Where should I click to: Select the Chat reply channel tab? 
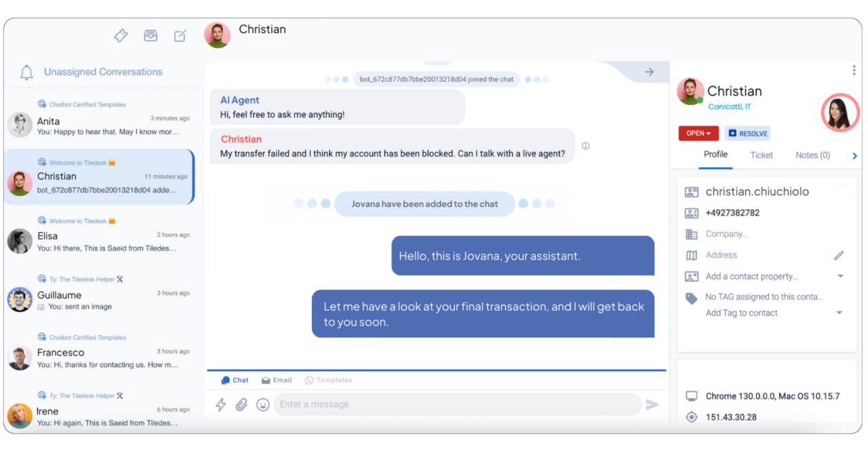[235, 380]
